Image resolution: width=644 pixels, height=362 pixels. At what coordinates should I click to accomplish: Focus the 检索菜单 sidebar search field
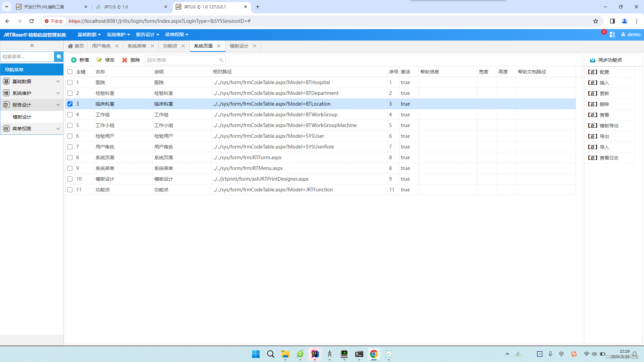[27, 57]
